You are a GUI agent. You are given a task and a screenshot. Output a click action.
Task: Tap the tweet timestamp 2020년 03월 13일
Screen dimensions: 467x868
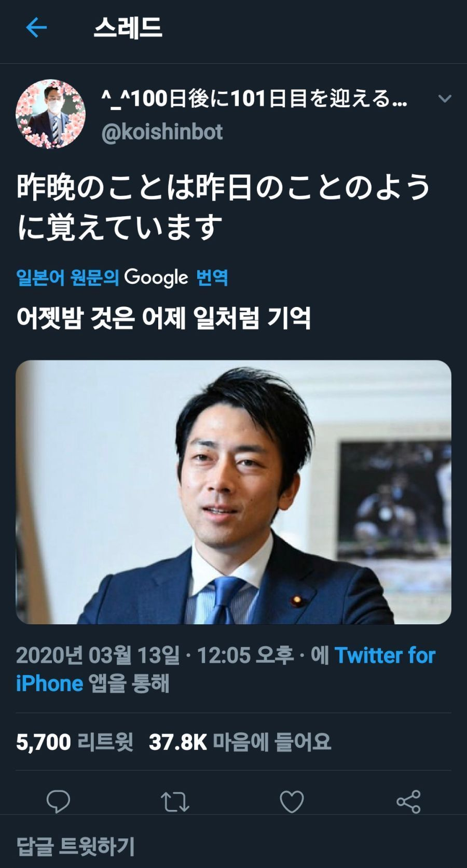tap(98, 655)
